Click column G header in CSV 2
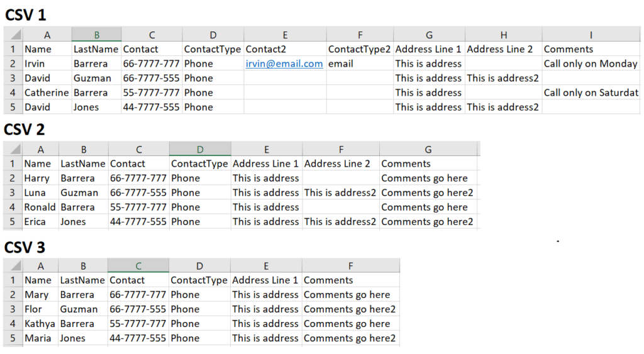 click(x=428, y=150)
